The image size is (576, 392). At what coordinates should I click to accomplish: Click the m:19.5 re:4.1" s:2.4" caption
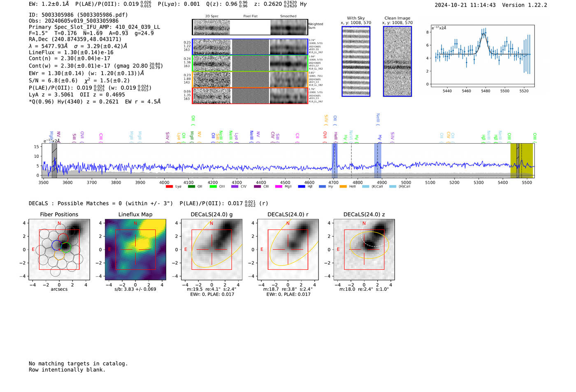212,289
